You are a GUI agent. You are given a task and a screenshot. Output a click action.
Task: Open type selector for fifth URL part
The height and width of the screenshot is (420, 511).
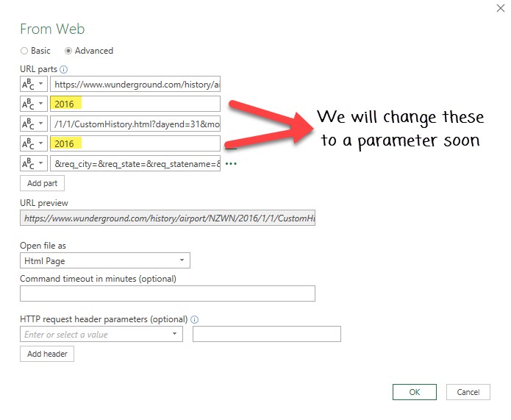point(33,163)
